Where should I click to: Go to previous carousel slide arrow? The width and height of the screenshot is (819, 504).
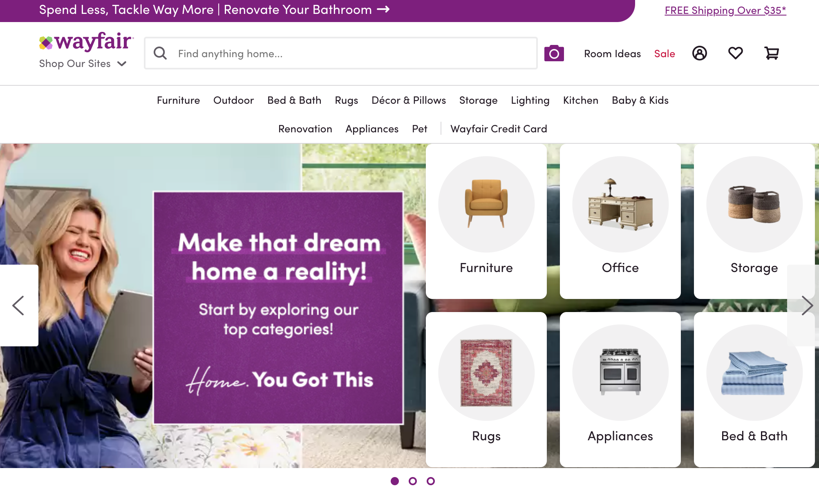click(x=18, y=306)
